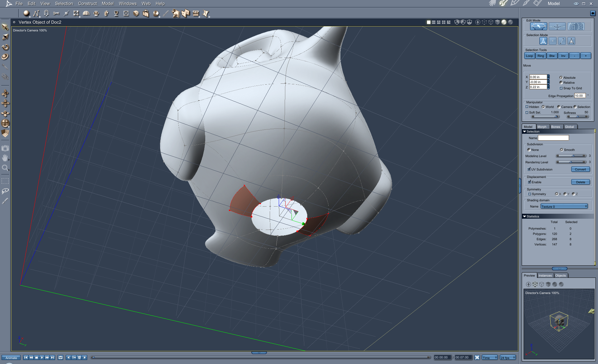598x364 pixels.
Task: Open the 24 fps frame rate dropdown
Action: [x=508, y=357]
